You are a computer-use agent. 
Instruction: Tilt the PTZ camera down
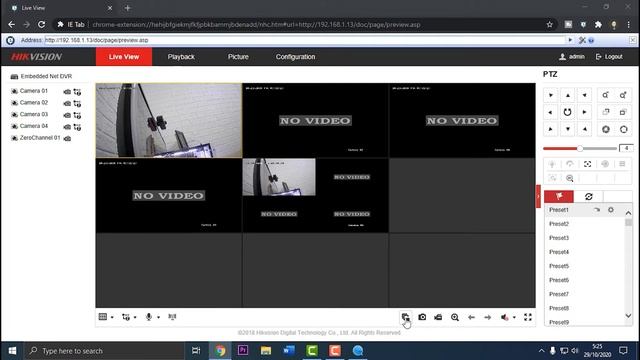pyautogui.click(x=568, y=129)
